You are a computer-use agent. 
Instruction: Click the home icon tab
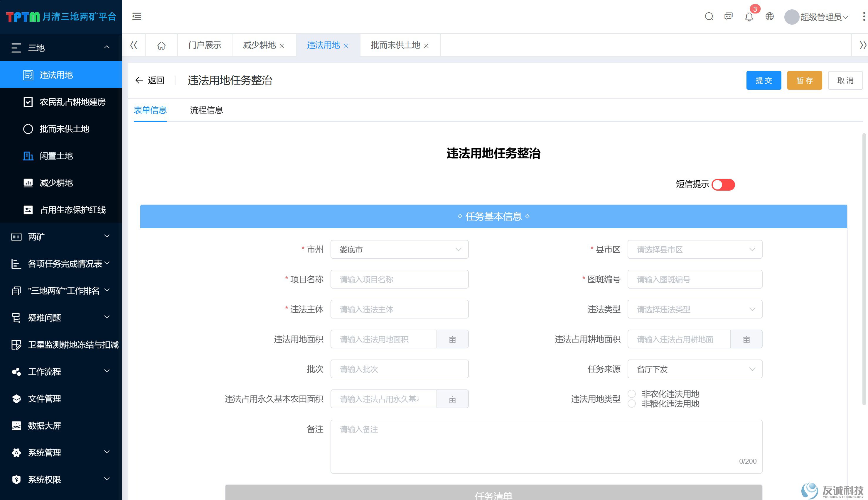[161, 45]
